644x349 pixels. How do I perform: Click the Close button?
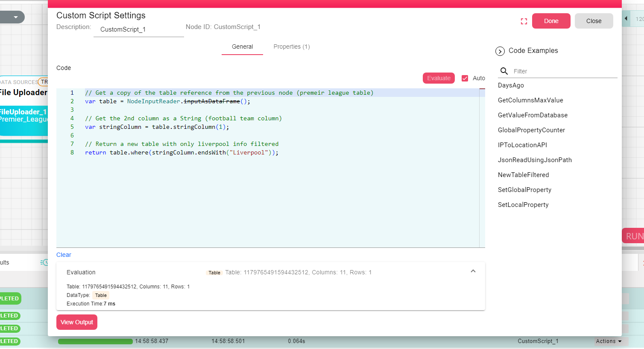click(593, 21)
